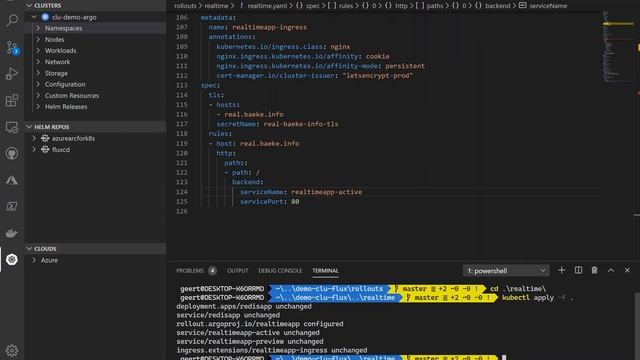Click 'letsencrypt-prod' cluster-issuer value
Viewport: 640px width, 360px height.
click(378, 76)
